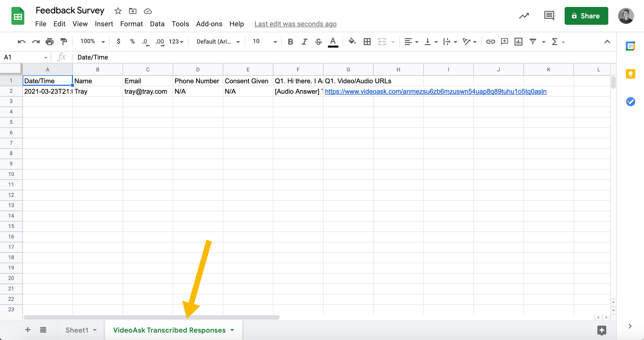Click the text alignment icon

point(407,42)
